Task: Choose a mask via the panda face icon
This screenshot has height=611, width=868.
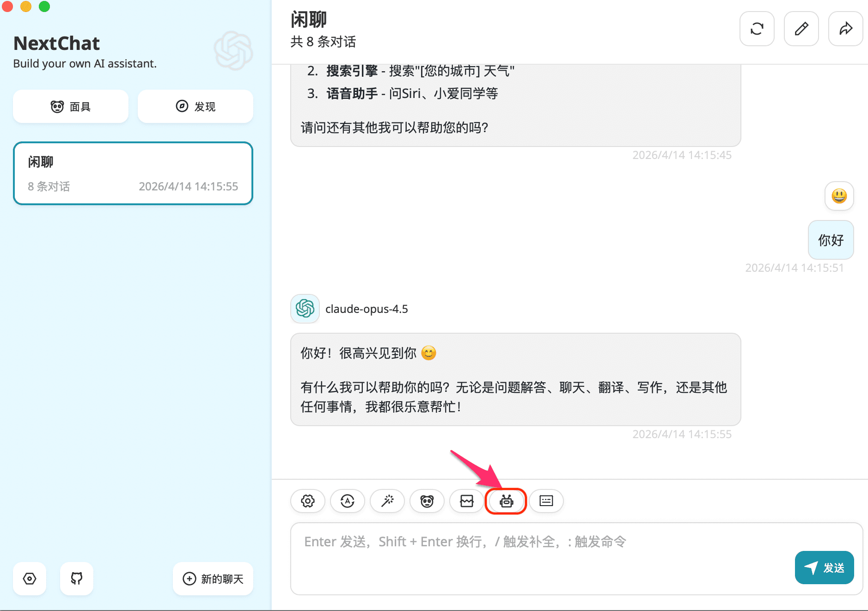Action: (x=427, y=501)
